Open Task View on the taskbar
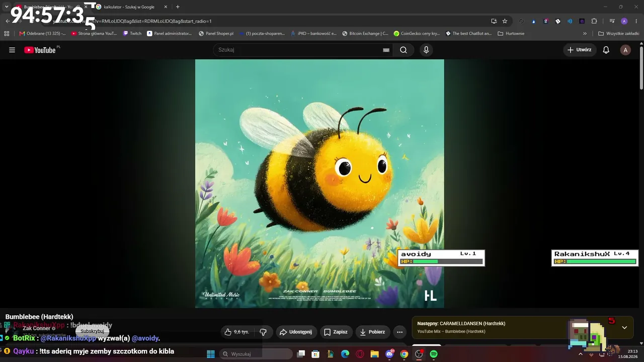Screen dimensions: 644x362 click(301, 354)
